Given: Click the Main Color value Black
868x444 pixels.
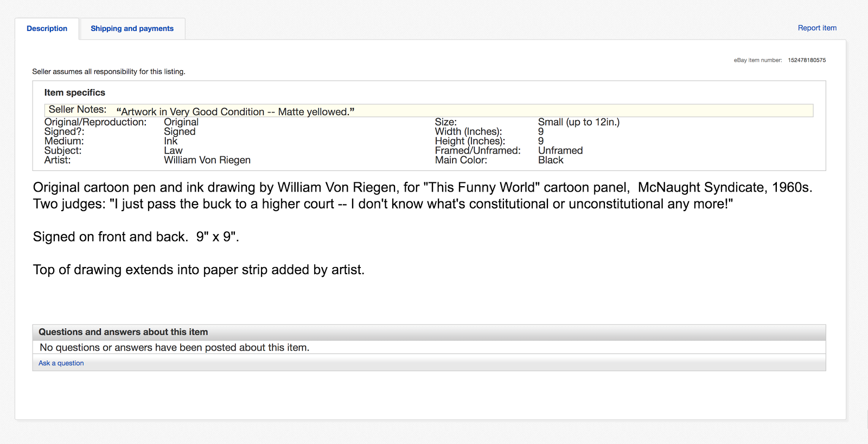Looking at the screenshot, I should [551, 160].
